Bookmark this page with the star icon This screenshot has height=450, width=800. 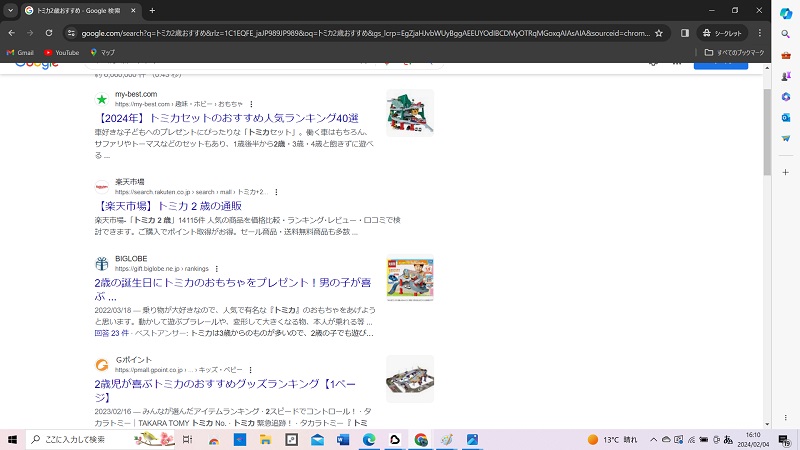659,33
